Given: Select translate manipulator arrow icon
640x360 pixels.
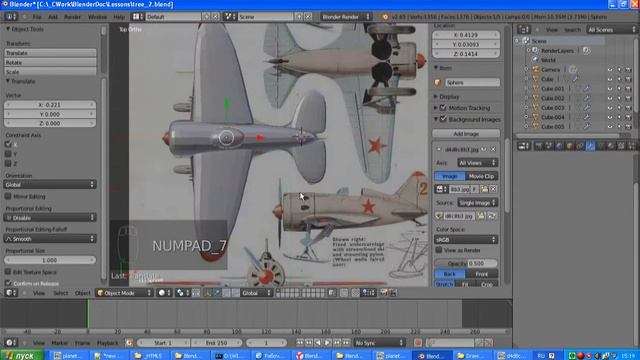Looking at the screenshot, I should pyautogui.click(x=217, y=293).
